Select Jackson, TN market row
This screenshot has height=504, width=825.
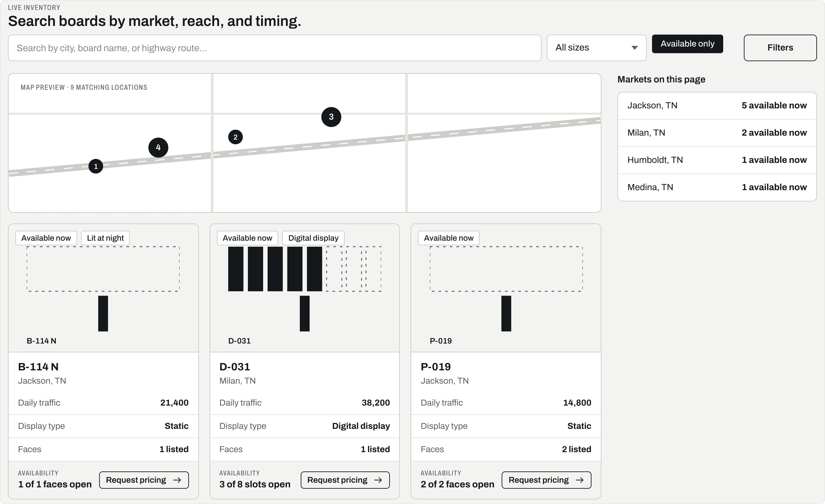[x=717, y=106]
